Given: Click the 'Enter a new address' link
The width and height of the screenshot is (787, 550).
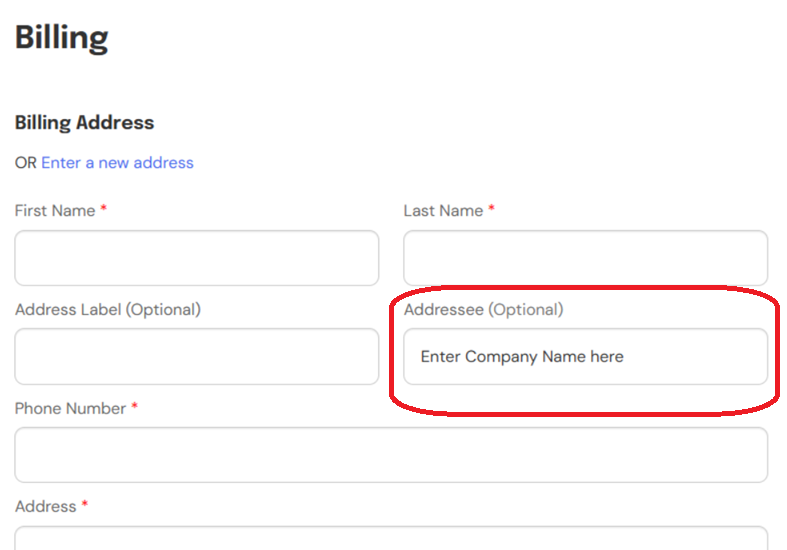Looking at the screenshot, I should [x=117, y=162].
